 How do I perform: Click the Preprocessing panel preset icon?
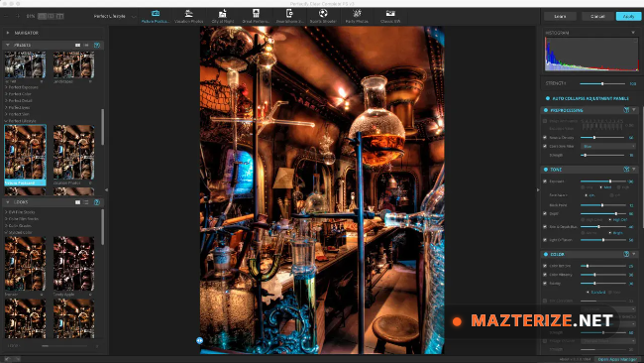[x=626, y=110]
